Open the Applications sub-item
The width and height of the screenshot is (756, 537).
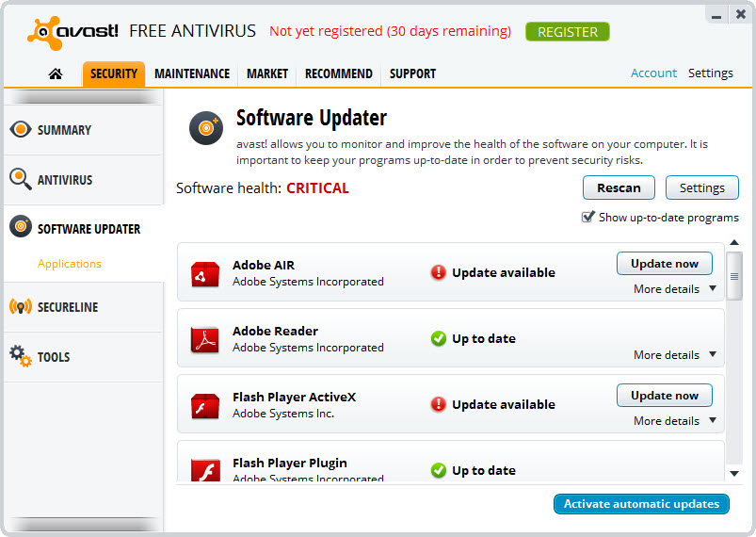[x=70, y=264]
